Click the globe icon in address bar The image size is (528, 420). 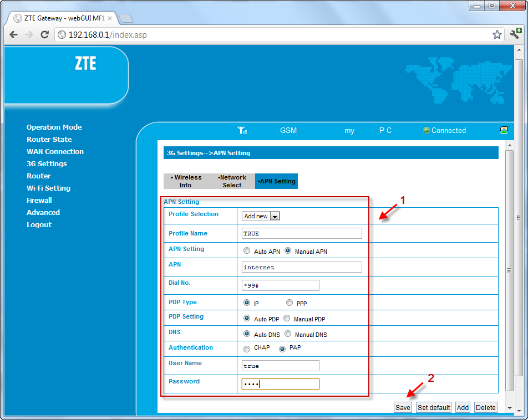(x=62, y=35)
